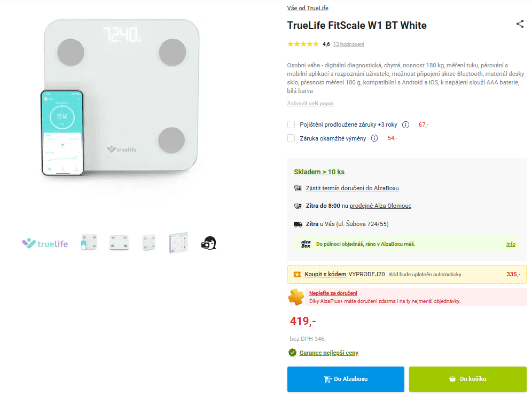Enable the Pojištění prodloužené záruky checkbox
Image resolution: width=532 pixels, height=397 pixels.
(x=291, y=124)
